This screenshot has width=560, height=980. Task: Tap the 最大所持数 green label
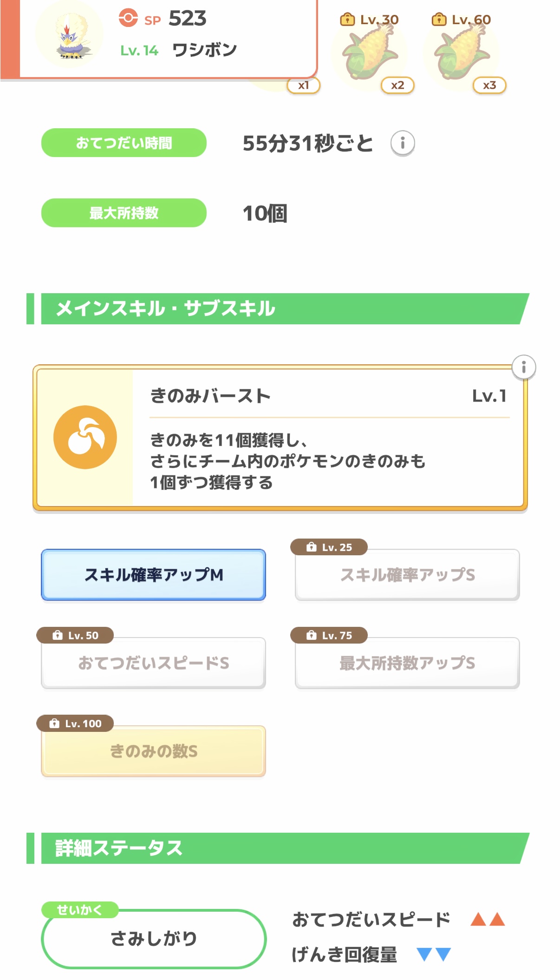pyautogui.click(x=124, y=213)
